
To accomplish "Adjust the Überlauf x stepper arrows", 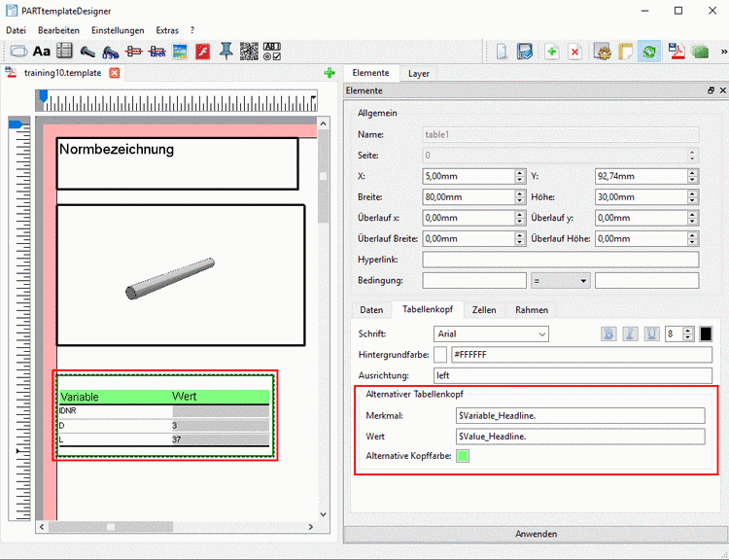I will tap(520, 218).
